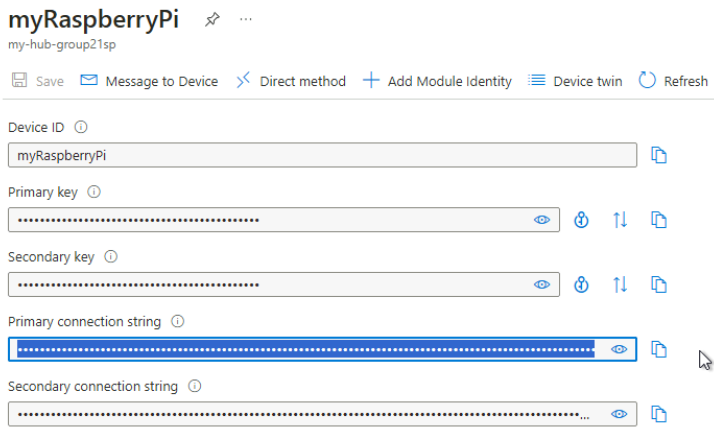Reveal the Secondary key value

click(x=541, y=284)
